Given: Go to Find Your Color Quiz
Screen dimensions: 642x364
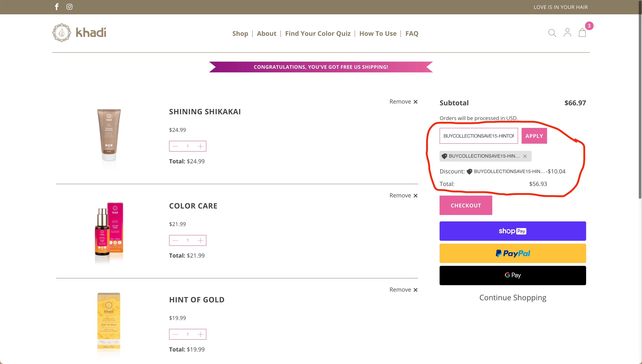Looking at the screenshot, I should (318, 33).
